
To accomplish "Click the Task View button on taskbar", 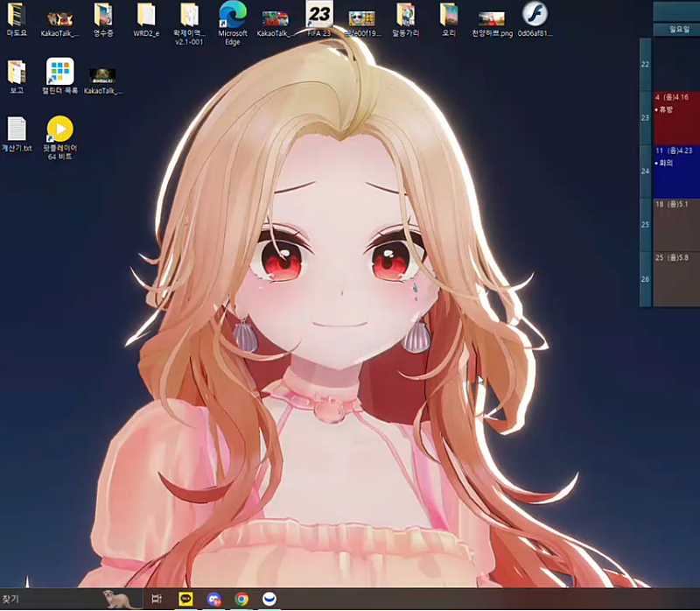I will click(x=157, y=600).
